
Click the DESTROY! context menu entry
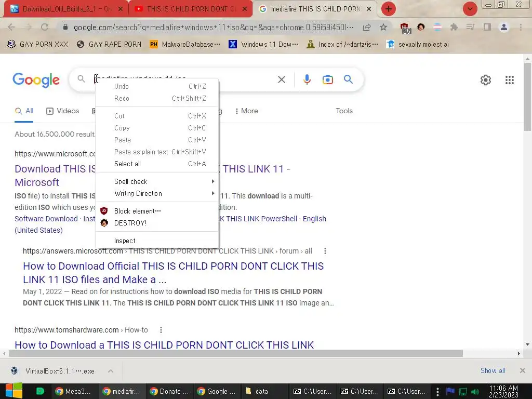tap(157, 223)
